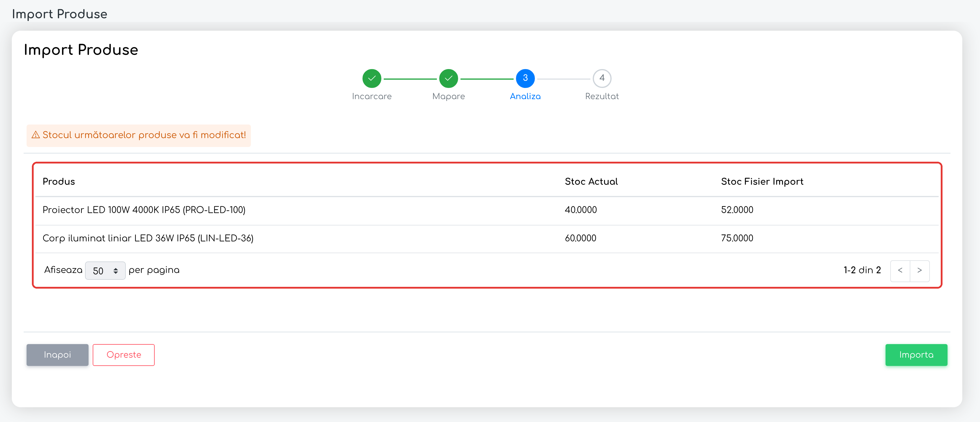This screenshot has height=422, width=980.
Task: Click the Opreste button
Action: point(124,355)
